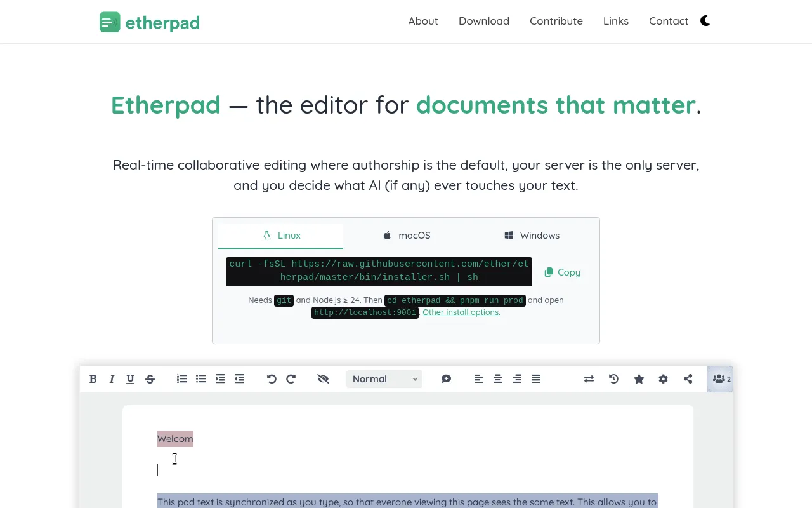Image resolution: width=812 pixels, height=508 pixels.
Task: Undo the last edit
Action: coord(272,379)
